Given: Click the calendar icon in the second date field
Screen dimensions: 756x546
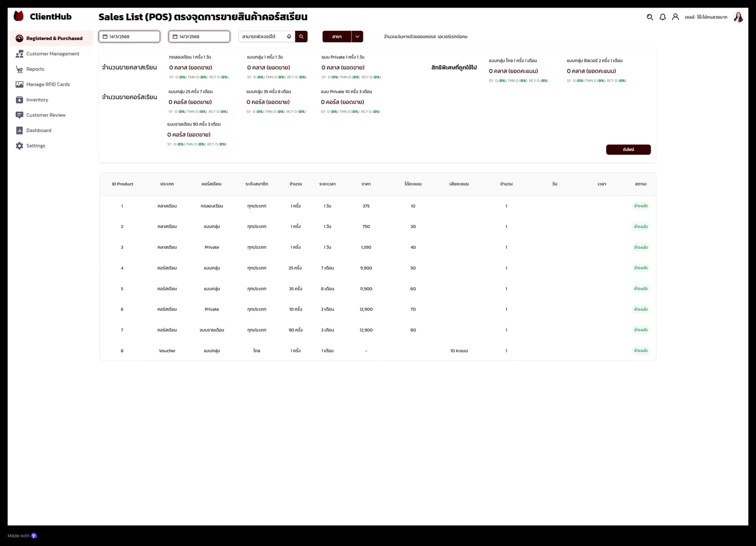Looking at the screenshot, I should click(x=175, y=36).
